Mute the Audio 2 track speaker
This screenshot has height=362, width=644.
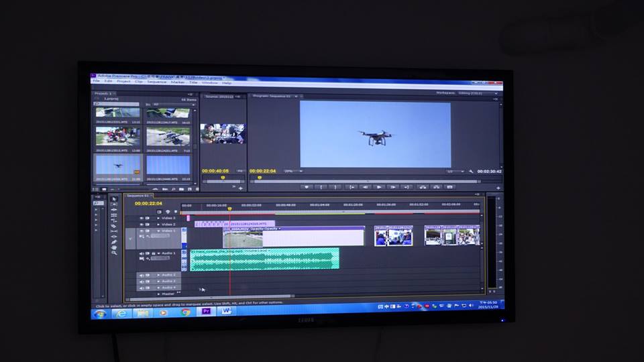click(x=142, y=275)
